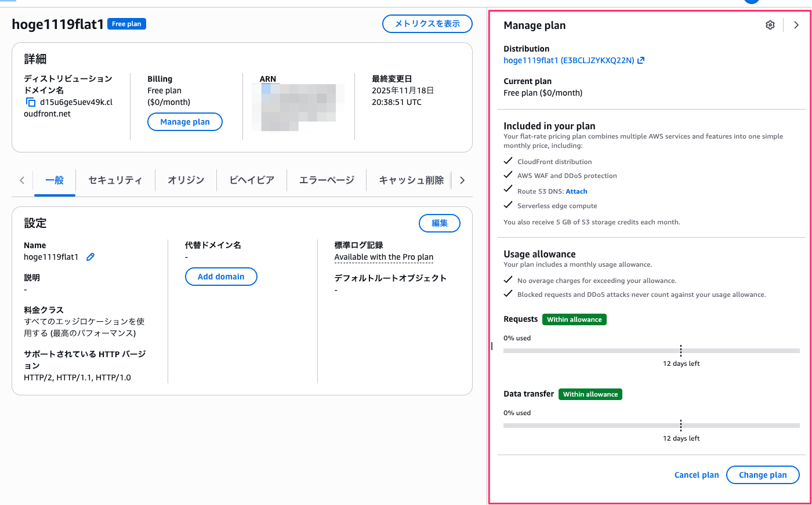Open the Manage plan settings gear
The height and width of the screenshot is (505, 812).
(770, 25)
